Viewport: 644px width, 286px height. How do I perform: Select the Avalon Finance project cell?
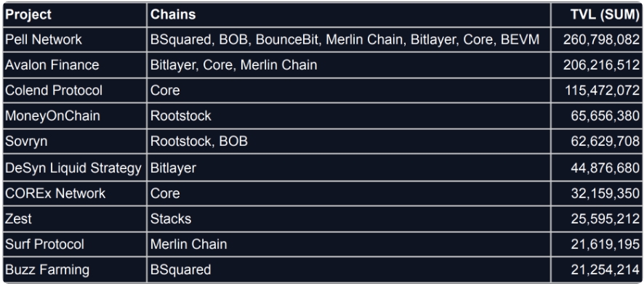[75, 65]
